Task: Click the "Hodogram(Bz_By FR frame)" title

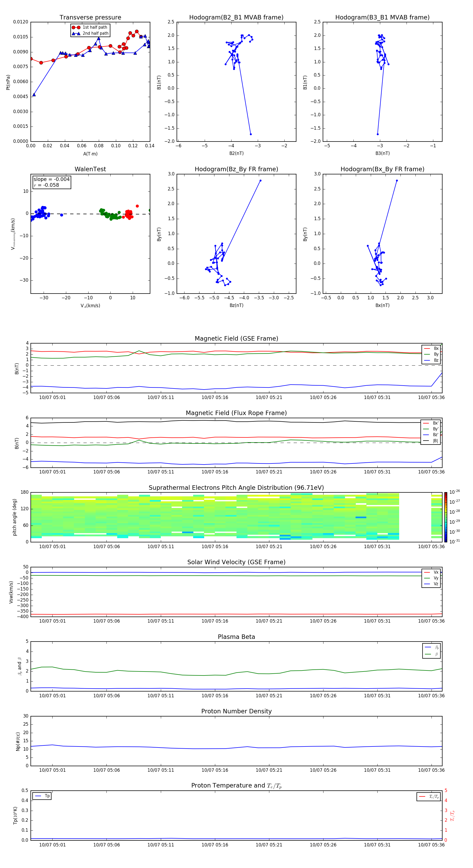Action: pyautogui.click(x=236, y=169)
